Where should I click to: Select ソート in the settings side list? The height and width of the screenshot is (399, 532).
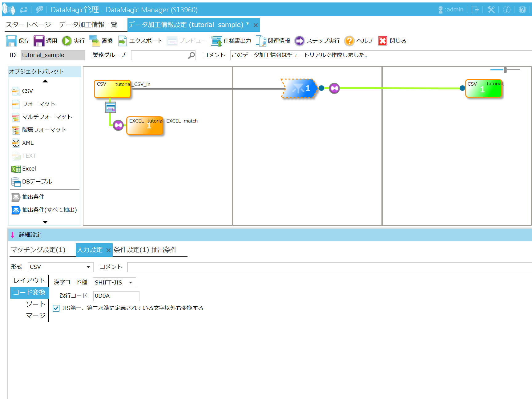point(35,304)
